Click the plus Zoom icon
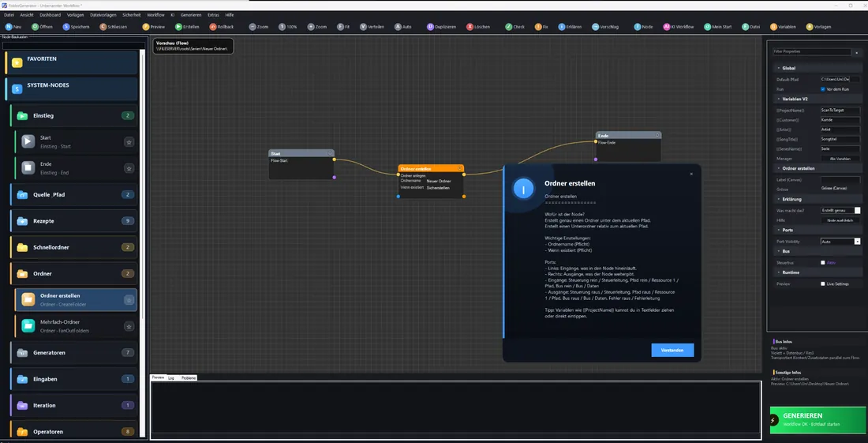The height and width of the screenshot is (443, 868). 311,27
